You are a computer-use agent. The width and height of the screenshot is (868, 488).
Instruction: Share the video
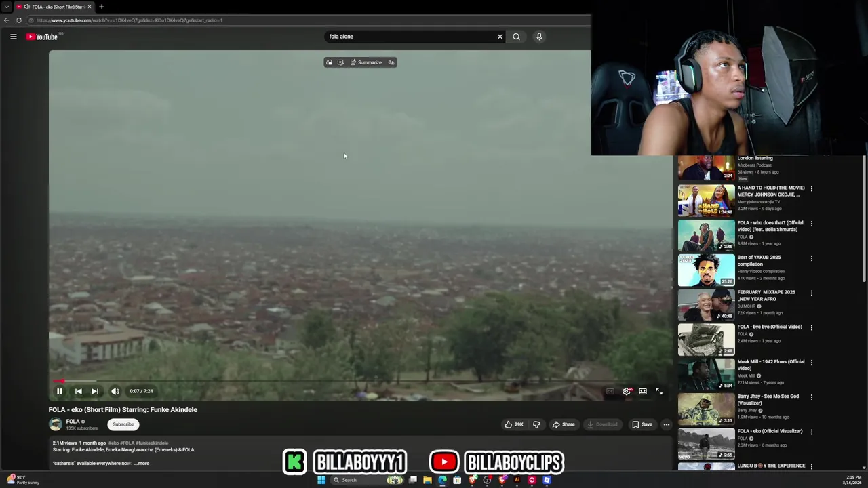tap(564, 424)
